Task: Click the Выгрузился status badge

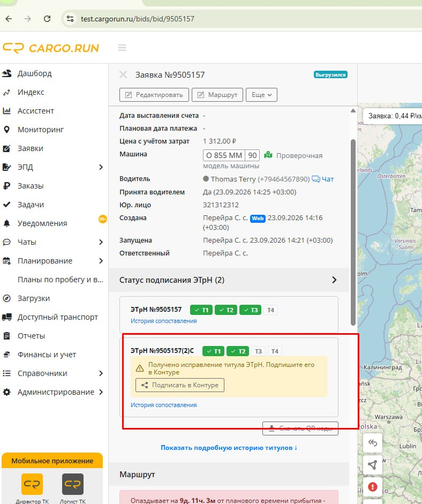Action: (331, 74)
